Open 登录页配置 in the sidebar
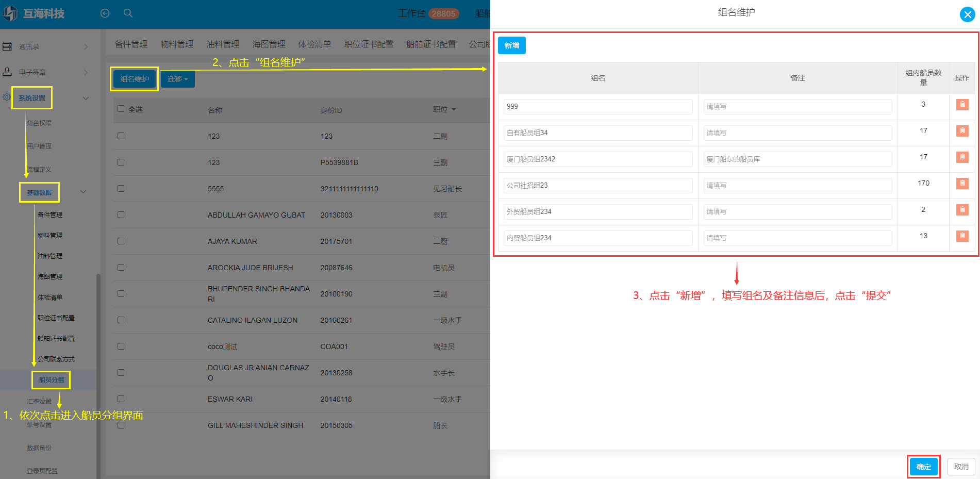Screen dimensions: 980x479 (x=42, y=471)
